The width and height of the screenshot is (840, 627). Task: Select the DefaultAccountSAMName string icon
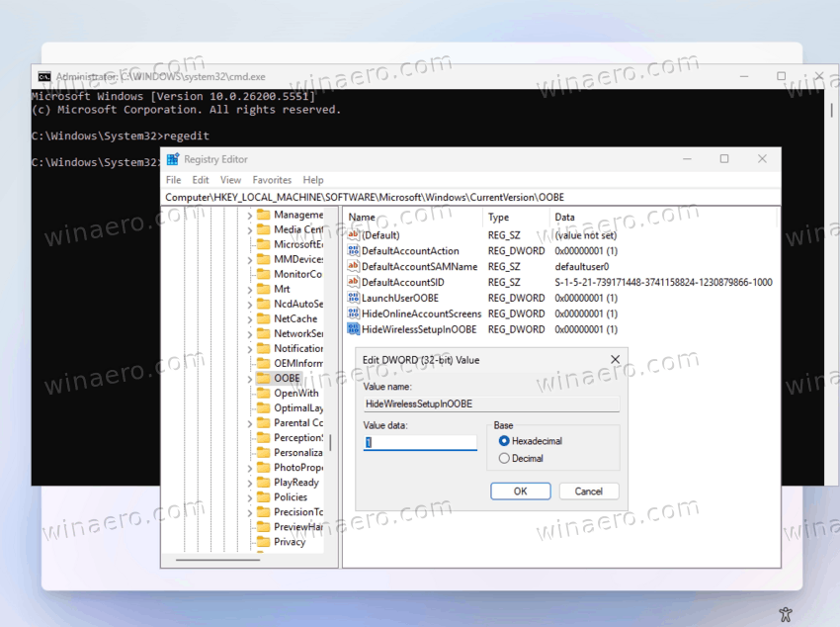tap(353, 266)
